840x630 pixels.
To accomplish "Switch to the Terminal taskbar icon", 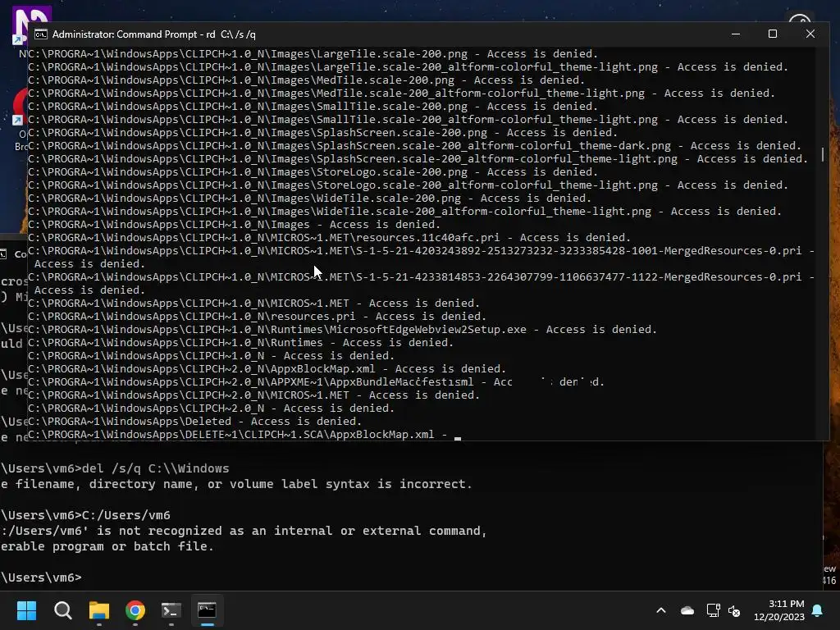I will pos(171,610).
